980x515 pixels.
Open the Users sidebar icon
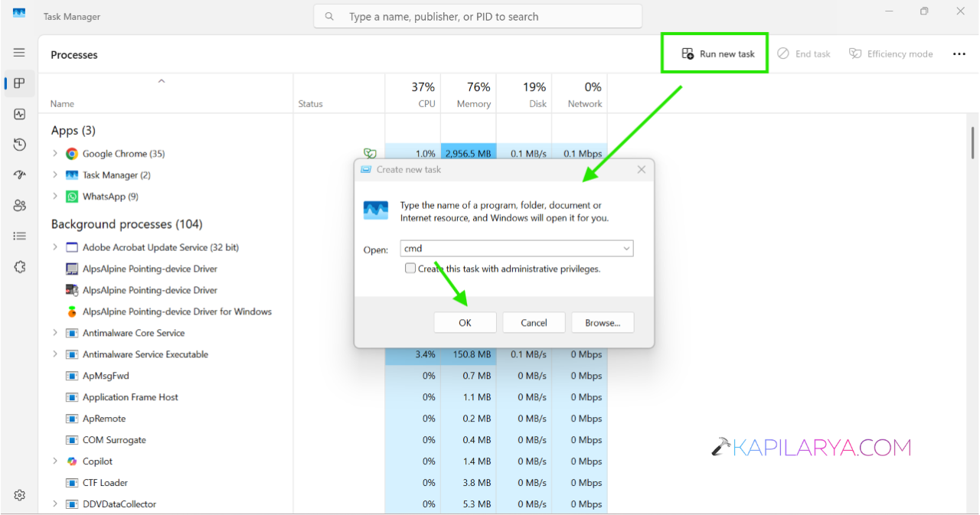click(x=20, y=206)
